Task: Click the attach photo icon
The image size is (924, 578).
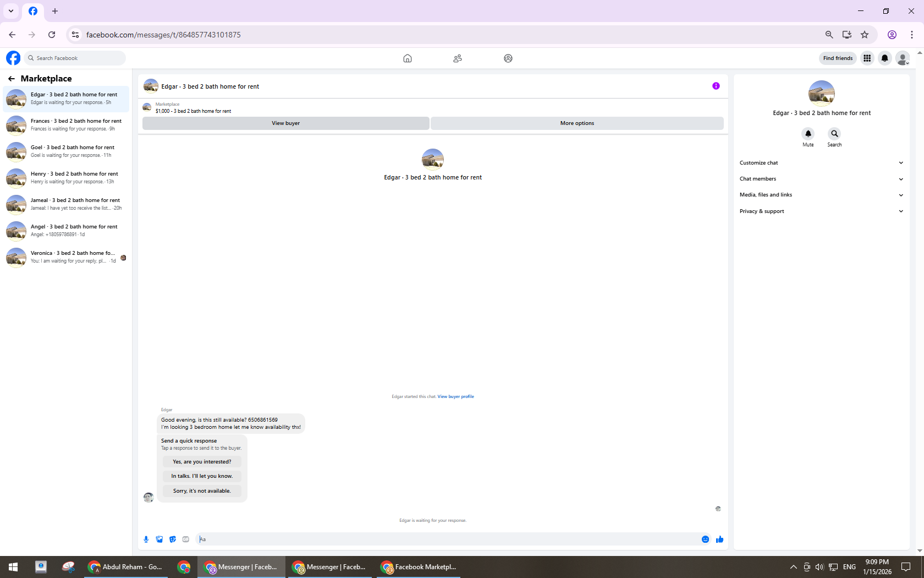Action: (159, 539)
